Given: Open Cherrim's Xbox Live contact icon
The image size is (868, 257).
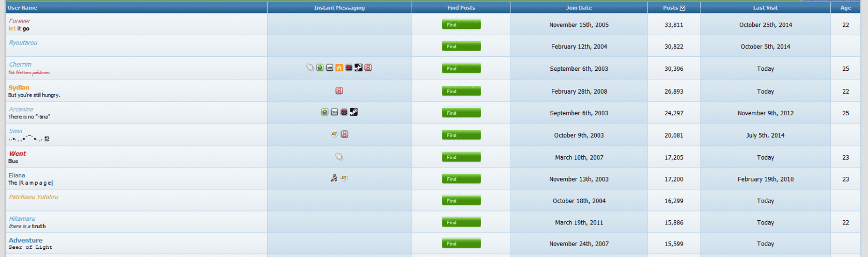Looking at the screenshot, I should [x=320, y=68].
